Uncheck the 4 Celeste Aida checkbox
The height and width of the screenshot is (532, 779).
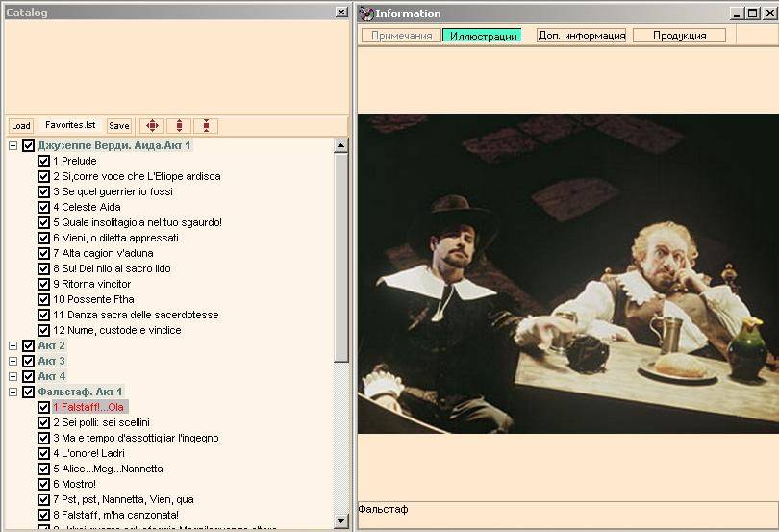(43, 208)
